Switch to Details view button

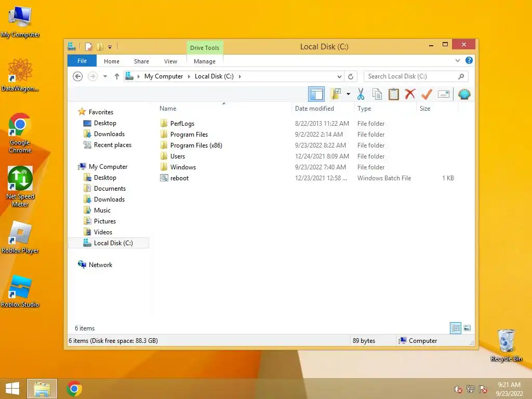455,328
